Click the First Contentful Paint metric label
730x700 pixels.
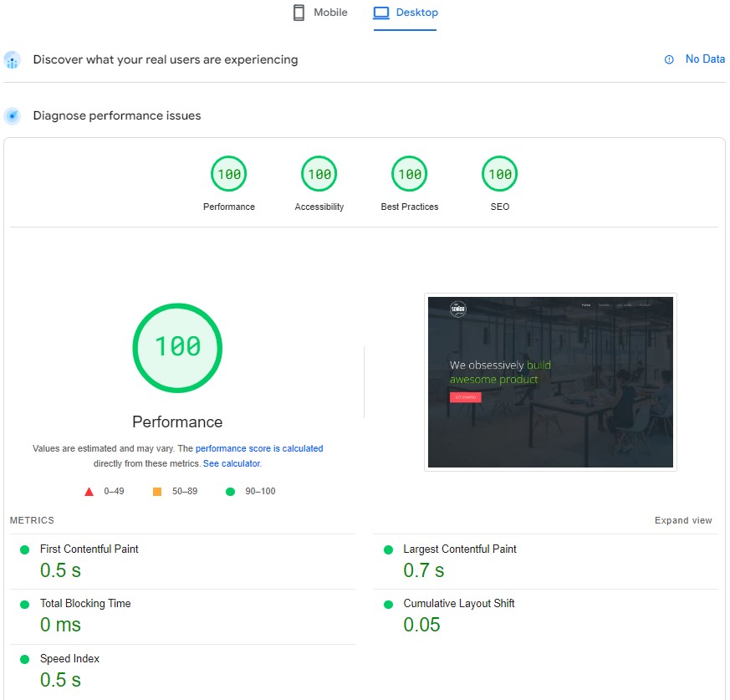point(89,549)
